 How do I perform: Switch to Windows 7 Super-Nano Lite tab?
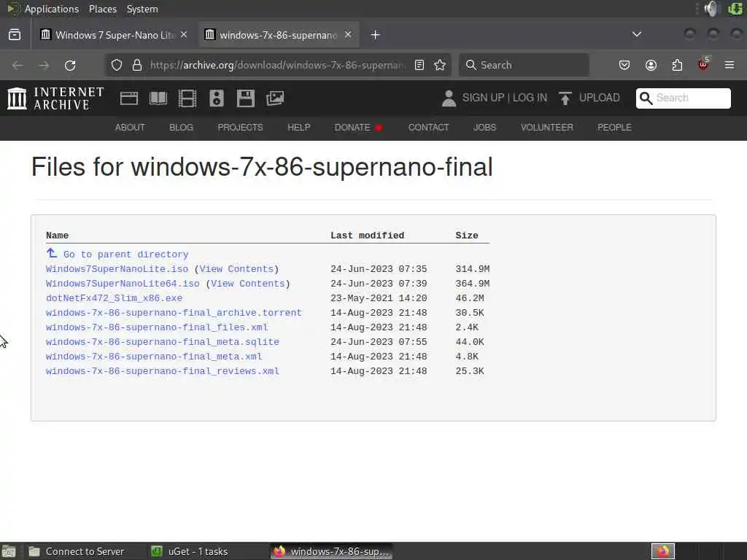(x=114, y=35)
